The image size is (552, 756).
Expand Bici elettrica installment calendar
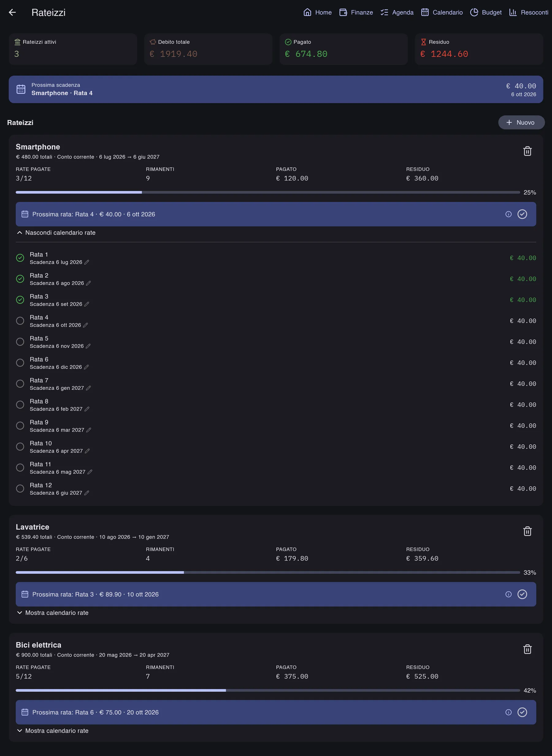click(x=52, y=731)
